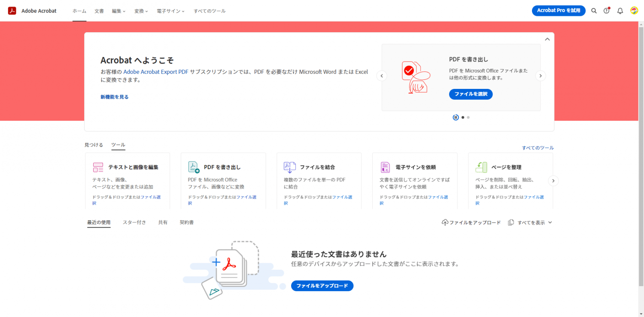Click the documents icon beside すべてを表示

point(511,223)
